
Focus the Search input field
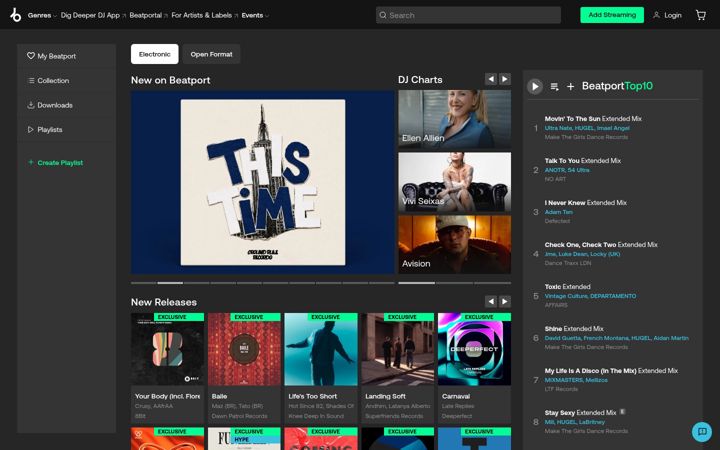click(x=468, y=15)
